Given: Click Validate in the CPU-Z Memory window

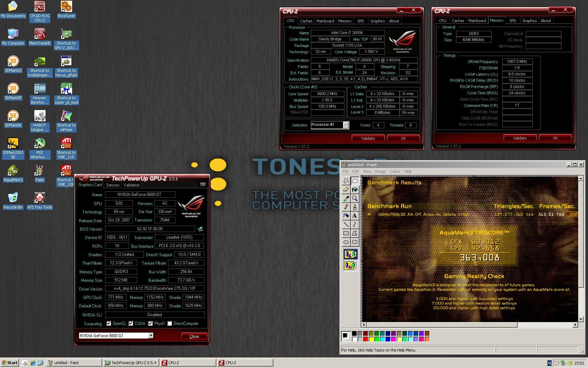Looking at the screenshot, I should click(x=520, y=138).
